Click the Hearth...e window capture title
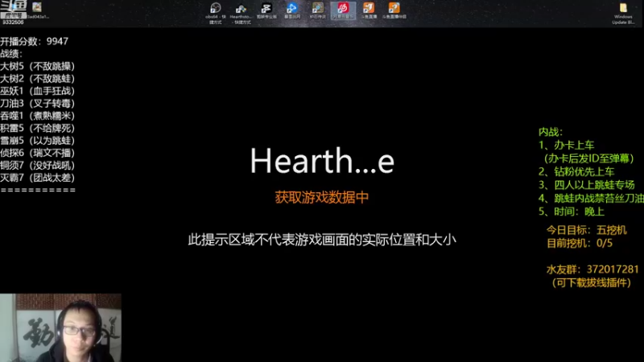644x362 pixels. 322,161
